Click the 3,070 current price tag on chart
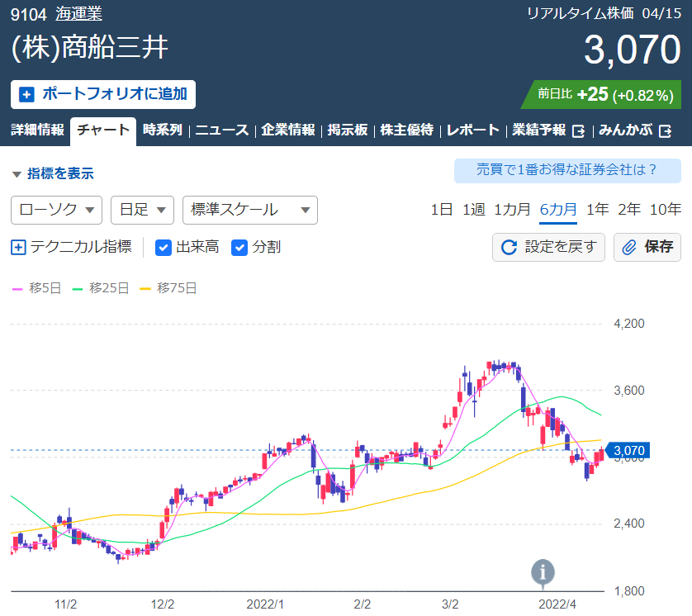The height and width of the screenshot is (616, 692). coord(627,451)
